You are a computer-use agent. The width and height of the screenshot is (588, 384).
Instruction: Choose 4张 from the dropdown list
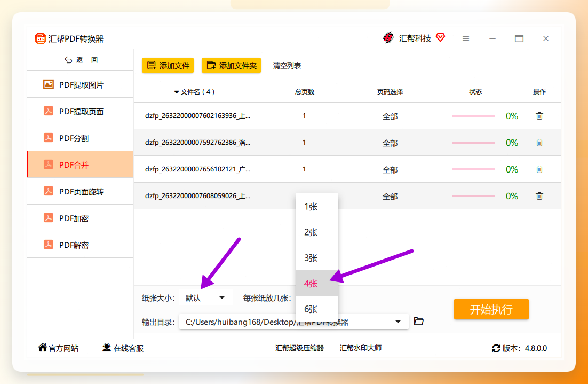click(317, 284)
